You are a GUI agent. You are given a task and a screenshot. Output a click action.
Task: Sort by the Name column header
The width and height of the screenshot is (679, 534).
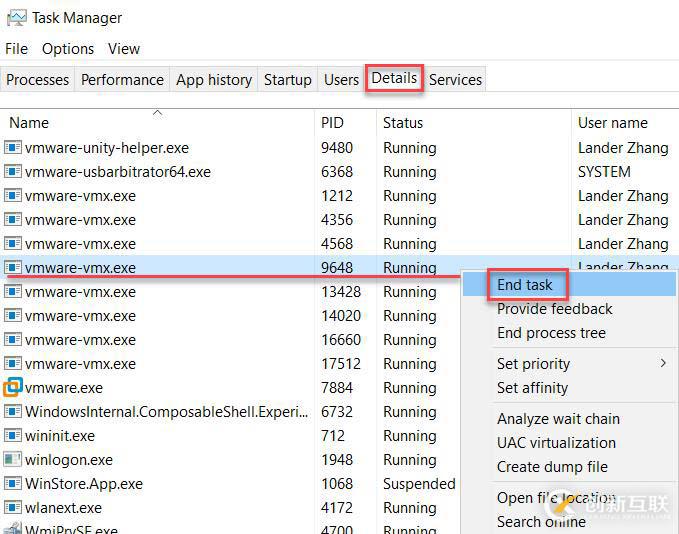158,123
